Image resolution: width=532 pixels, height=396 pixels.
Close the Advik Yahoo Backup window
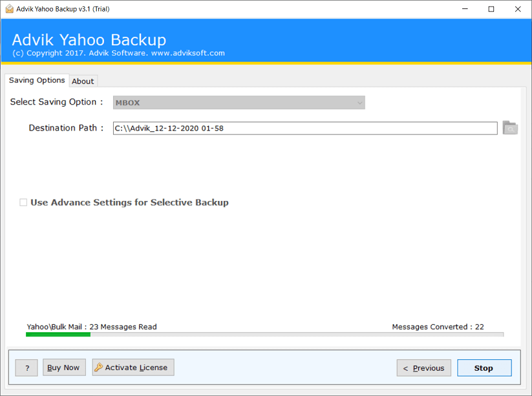[518, 9]
